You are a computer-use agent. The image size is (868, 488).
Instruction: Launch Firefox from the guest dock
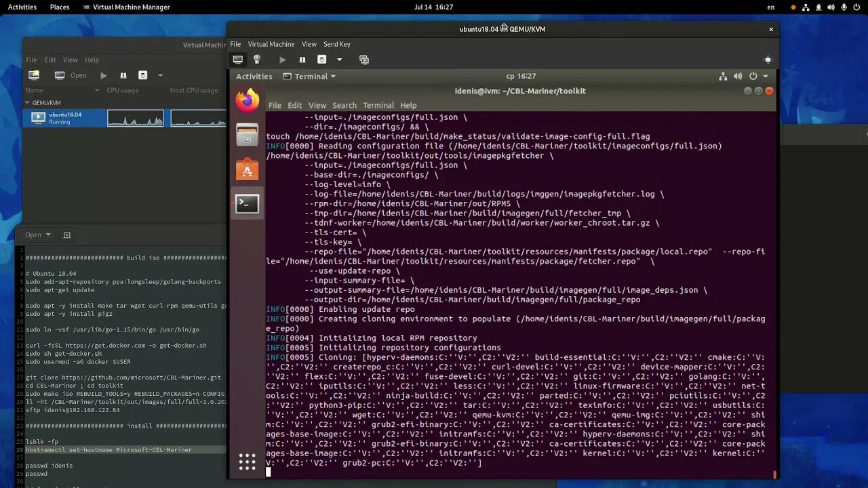[248, 100]
